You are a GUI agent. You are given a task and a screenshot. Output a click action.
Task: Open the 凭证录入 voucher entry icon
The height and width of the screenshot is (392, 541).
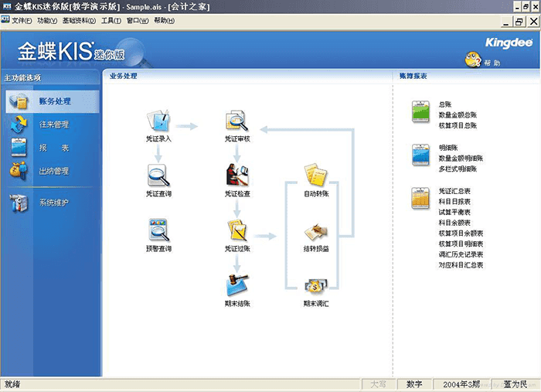[158, 121]
